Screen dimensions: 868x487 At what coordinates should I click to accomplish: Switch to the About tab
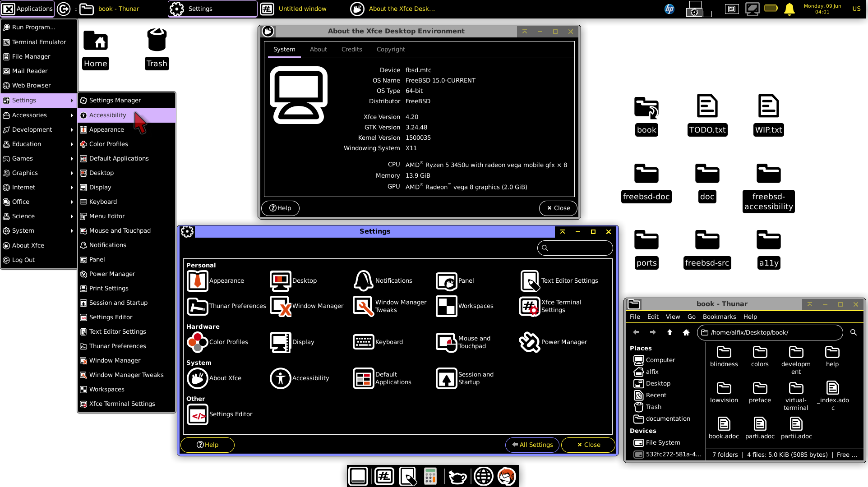[x=319, y=49]
